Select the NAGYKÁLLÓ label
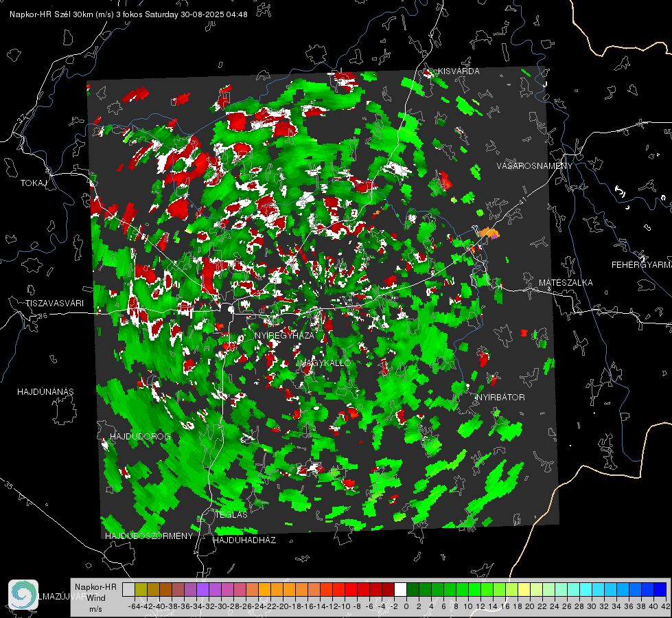672x618 pixels. click(x=326, y=363)
